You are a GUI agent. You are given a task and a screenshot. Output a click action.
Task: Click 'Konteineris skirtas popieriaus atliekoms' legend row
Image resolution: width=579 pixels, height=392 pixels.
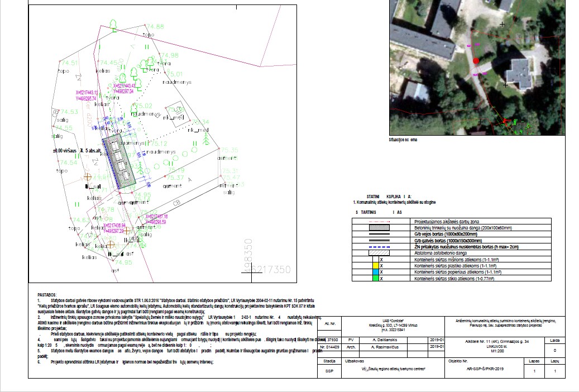click(452, 272)
